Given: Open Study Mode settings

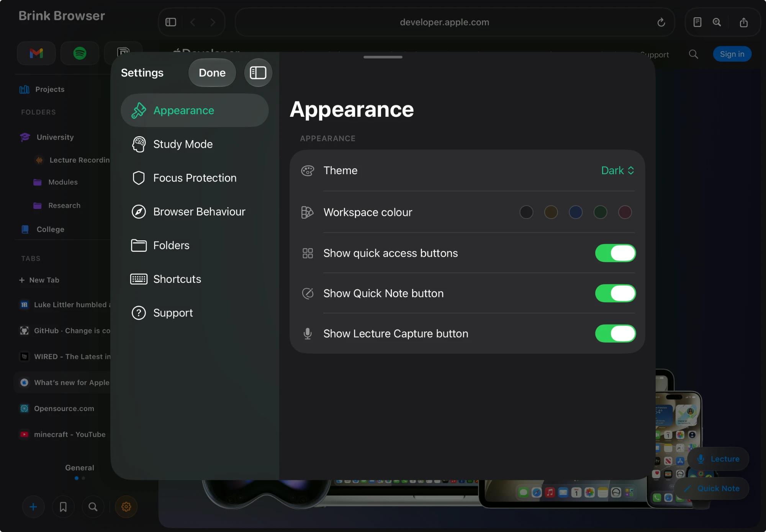Looking at the screenshot, I should pyautogui.click(x=195, y=144).
